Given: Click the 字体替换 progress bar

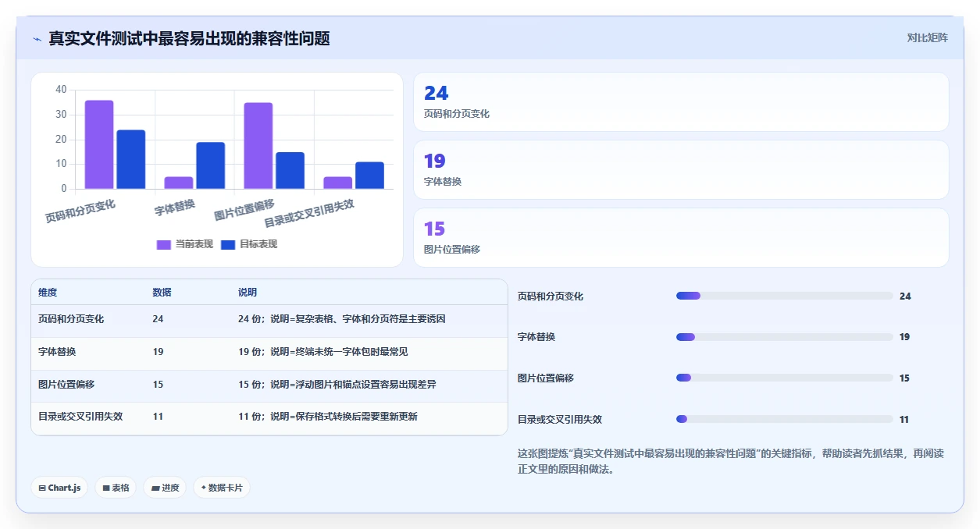Looking at the screenshot, I should (x=784, y=337).
